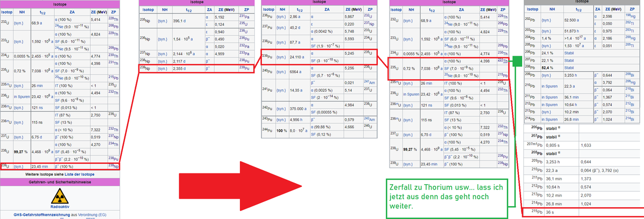This screenshot has width=644, height=219.
Task: Open 239Pu product in the 239Np row
Action: (x=244, y=69)
